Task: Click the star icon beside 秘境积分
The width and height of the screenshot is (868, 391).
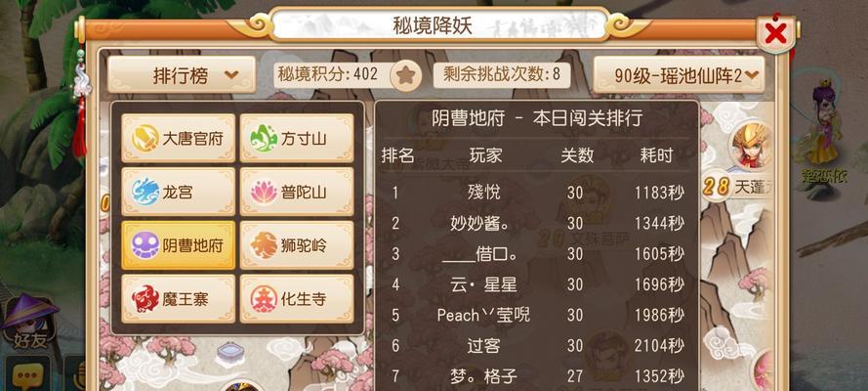Action: click(406, 75)
